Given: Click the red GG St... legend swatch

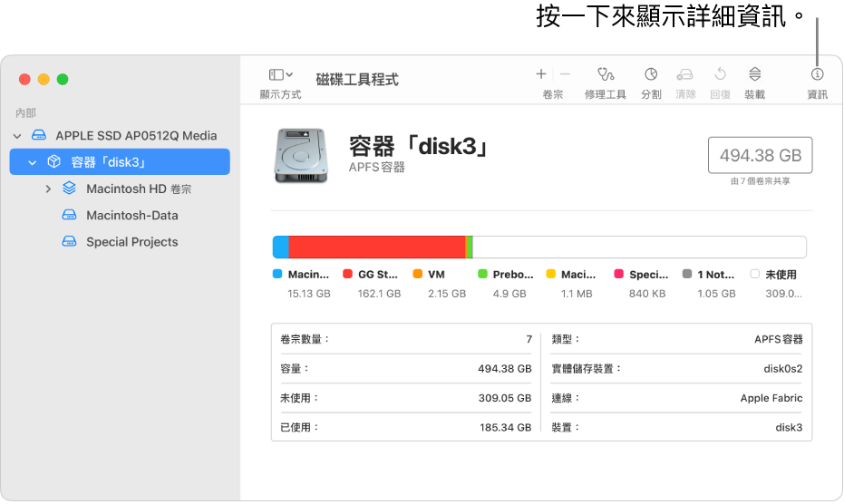Looking at the screenshot, I should (348, 274).
